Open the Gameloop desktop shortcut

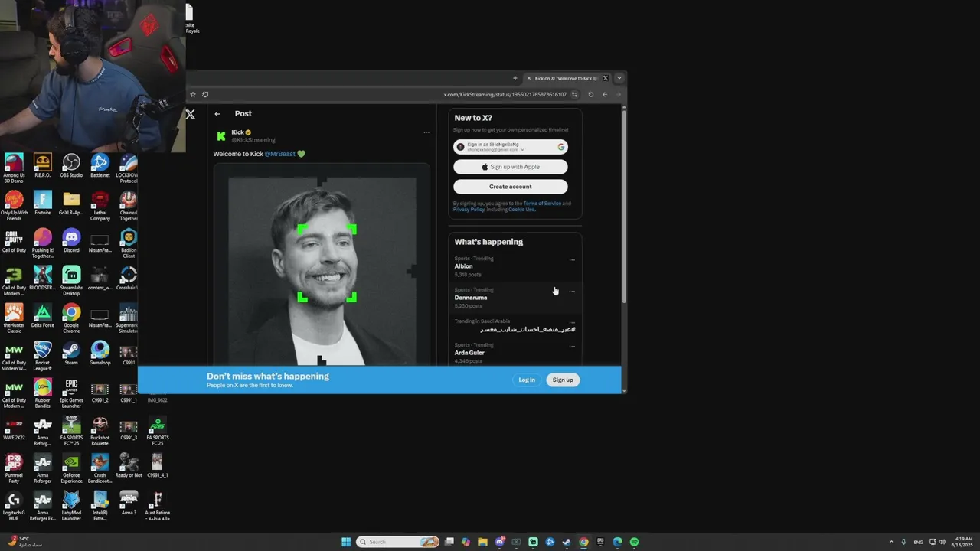pos(100,354)
